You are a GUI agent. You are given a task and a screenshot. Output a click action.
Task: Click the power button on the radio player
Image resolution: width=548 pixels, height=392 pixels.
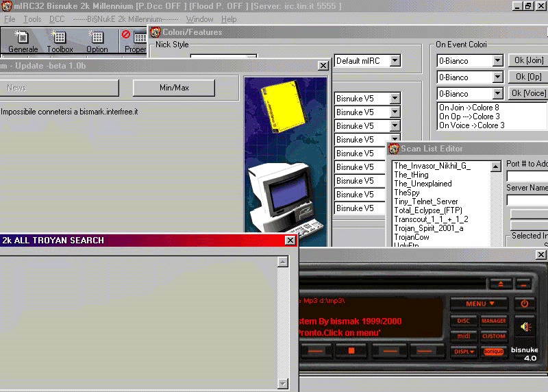(524, 304)
